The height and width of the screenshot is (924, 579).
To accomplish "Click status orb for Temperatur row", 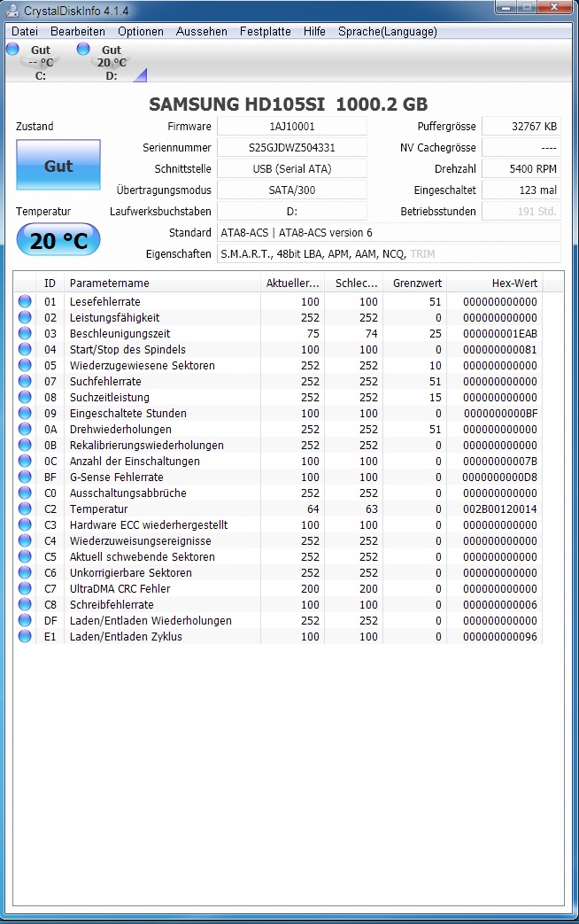I will [x=25, y=508].
